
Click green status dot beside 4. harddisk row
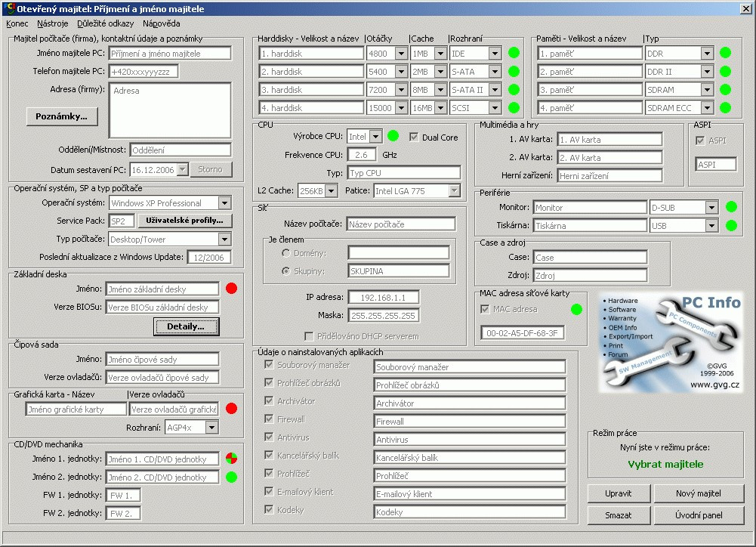514,107
